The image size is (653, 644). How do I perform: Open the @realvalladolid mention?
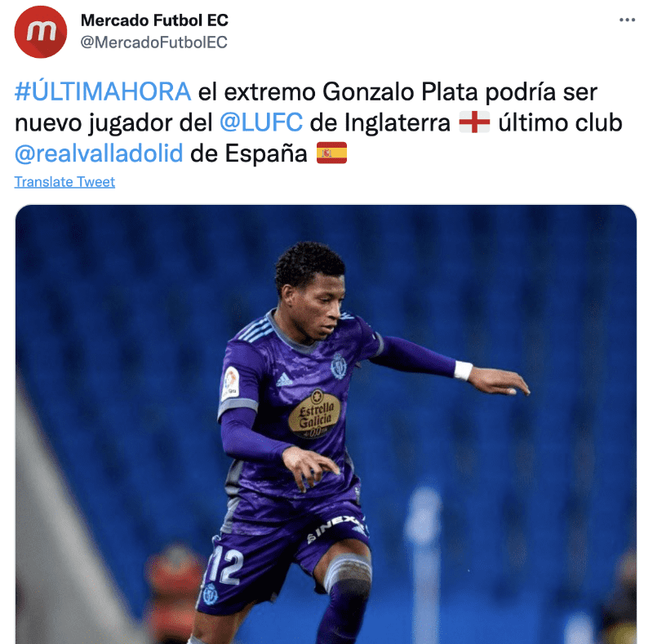click(99, 153)
